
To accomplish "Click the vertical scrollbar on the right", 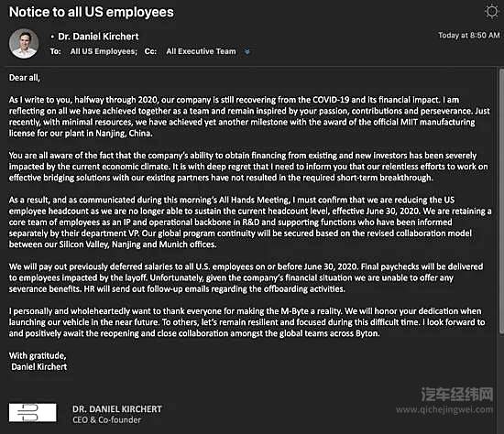I will point(501,201).
